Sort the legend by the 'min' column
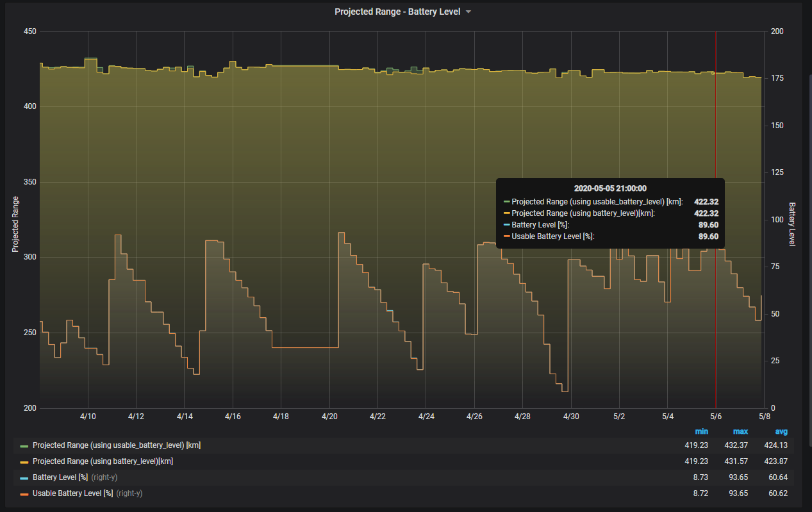812x512 pixels. [702, 431]
